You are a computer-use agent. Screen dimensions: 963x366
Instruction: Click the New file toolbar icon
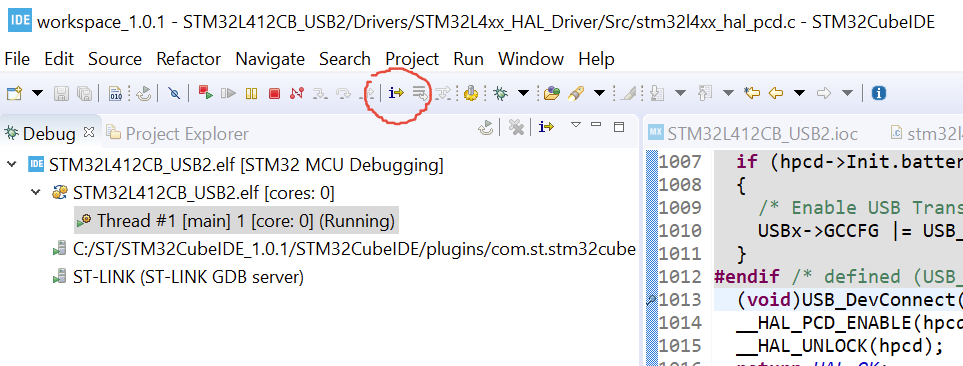[14, 93]
